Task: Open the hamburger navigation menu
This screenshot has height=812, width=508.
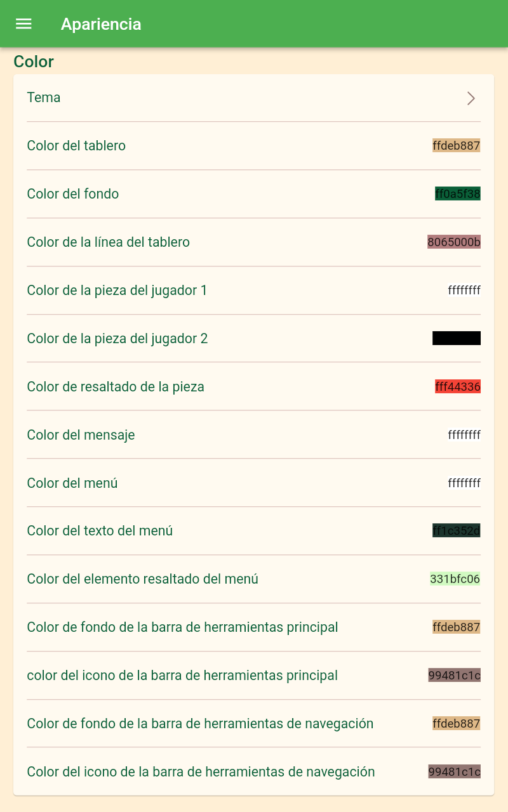Action: click(x=23, y=24)
